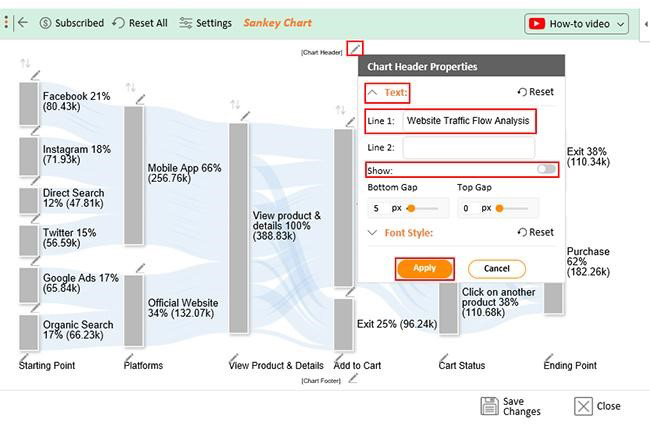Viewport: 650px width, 429px height.
Task: Click the Sankey Chart title
Action: (x=277, y=23)
